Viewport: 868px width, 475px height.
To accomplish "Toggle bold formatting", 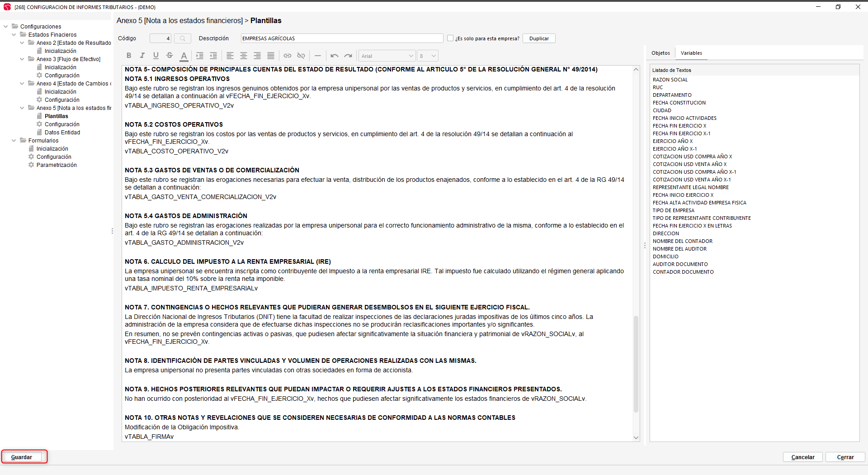I will (129, 56).
